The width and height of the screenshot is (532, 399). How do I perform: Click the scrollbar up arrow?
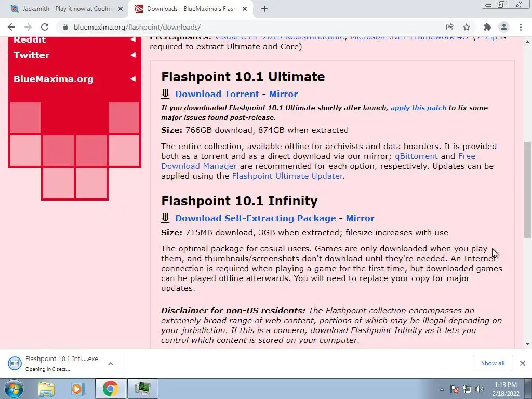[x=528, y=42]
